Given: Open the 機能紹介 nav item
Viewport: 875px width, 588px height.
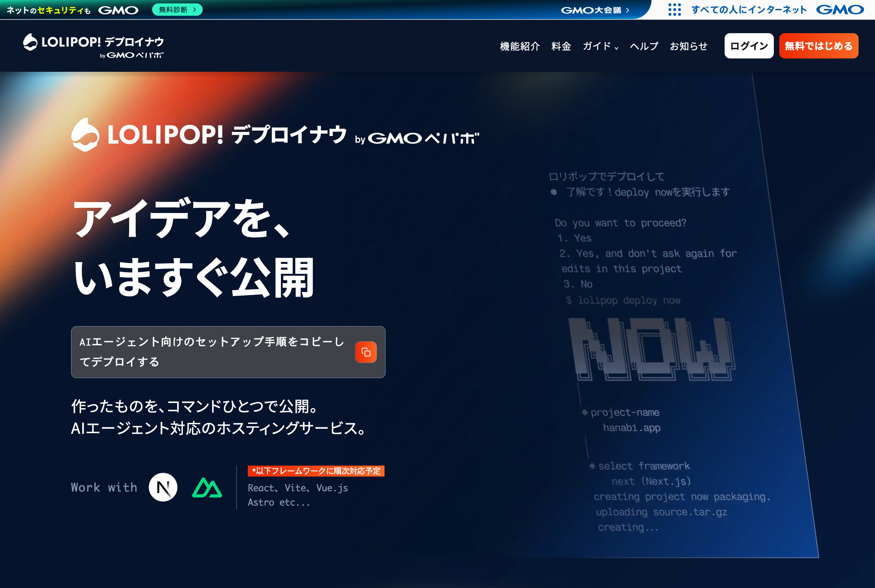Looking at the screenshot, I should click(520, 46).
